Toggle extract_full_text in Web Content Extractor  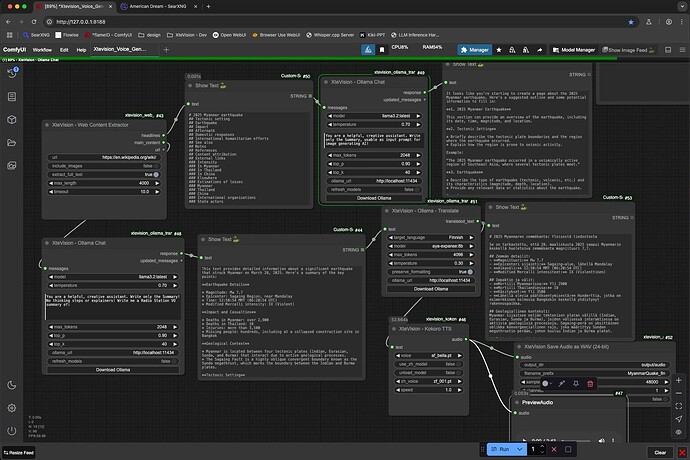pyautogui.click(x=104, y=174)
